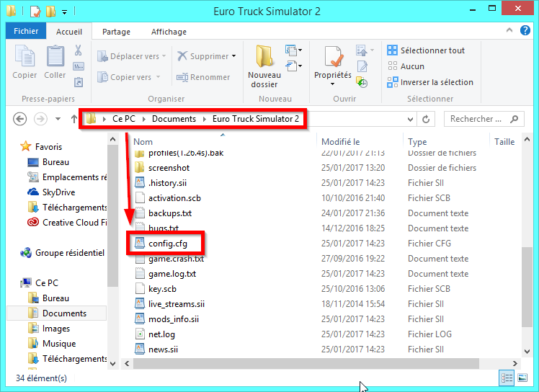The image size is (539, 392).
Task: Open the Help question mark icon
Action: [525, 30]
